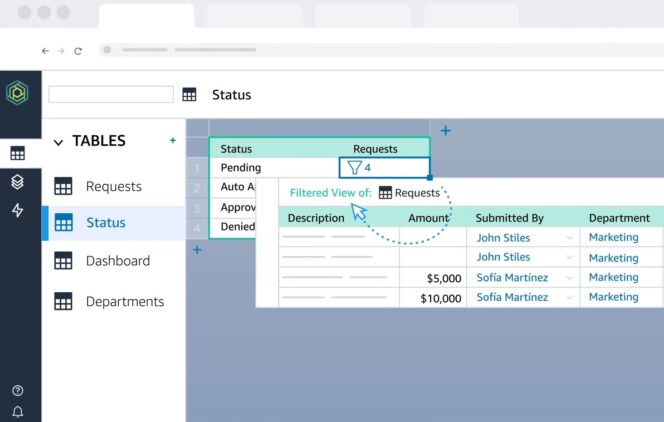664x422 pixels.
Task: Click the browser forward arrow
Action: [x=61, y=51]
